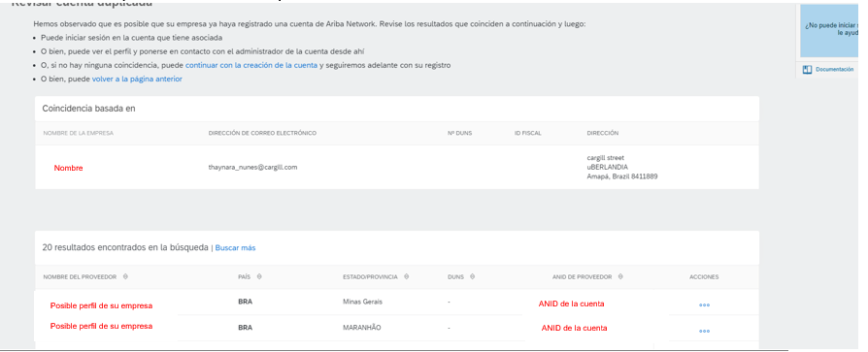Click the 'Coincidencia basada en' heading
Image resolution: width=868 pixels, height=352 pixels.
(x=88, y=109)
